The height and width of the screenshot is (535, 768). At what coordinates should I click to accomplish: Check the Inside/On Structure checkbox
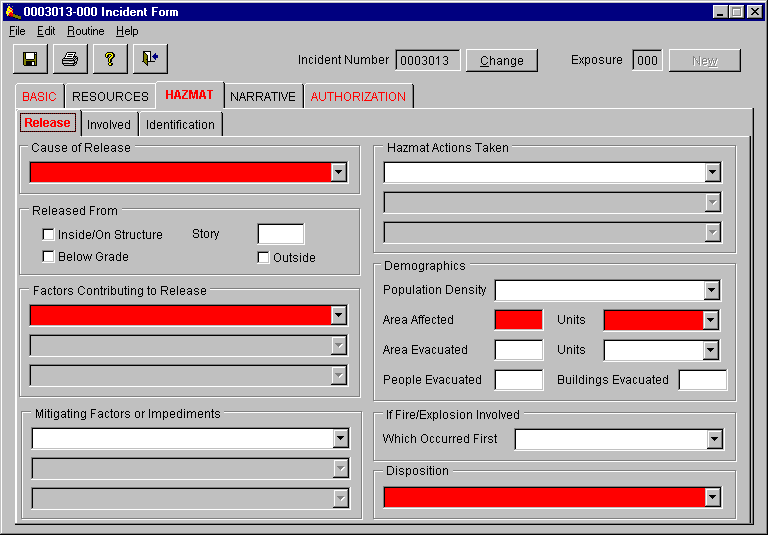tap(48, 235)
